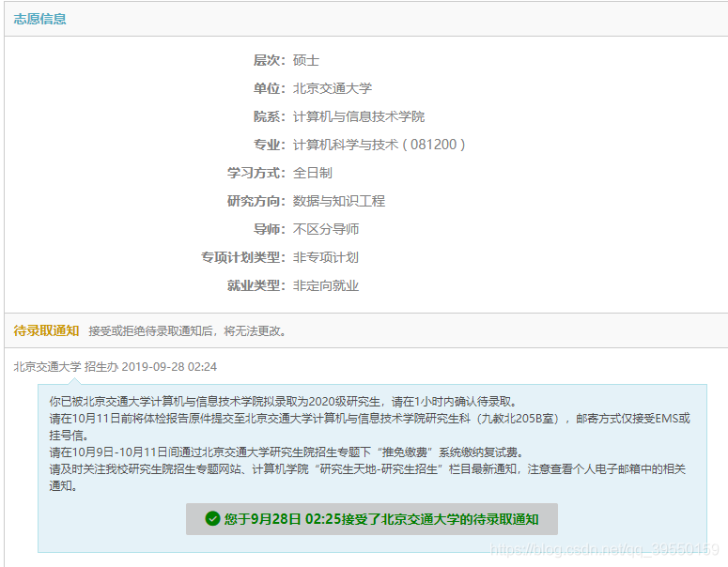
Task: Click the 院系 label
Action: pos(270,116)
